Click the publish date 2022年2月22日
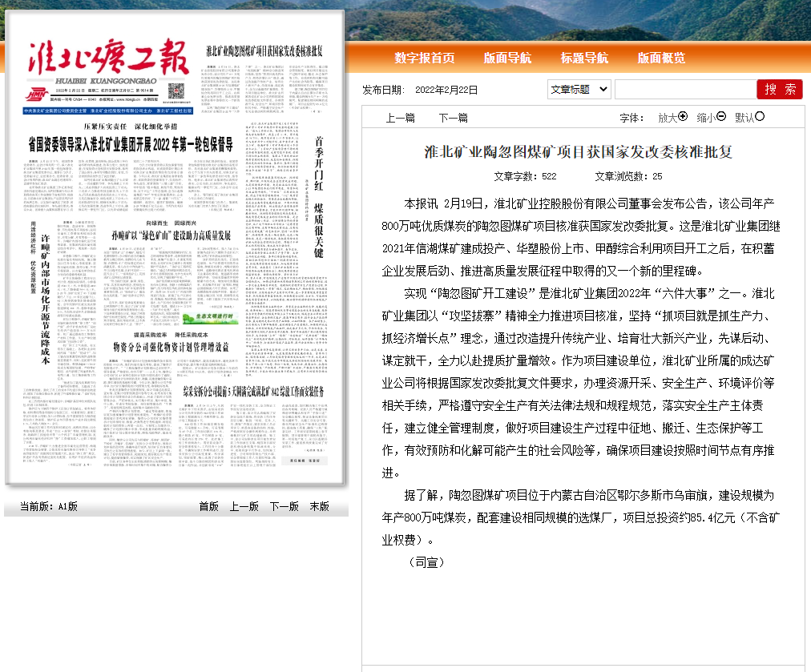811x672 pixels. tap(446, 90)
